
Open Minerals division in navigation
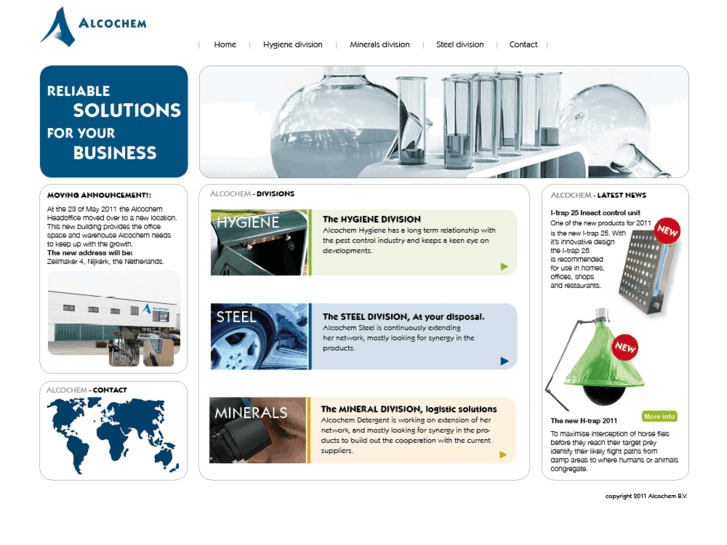(379, 45)
